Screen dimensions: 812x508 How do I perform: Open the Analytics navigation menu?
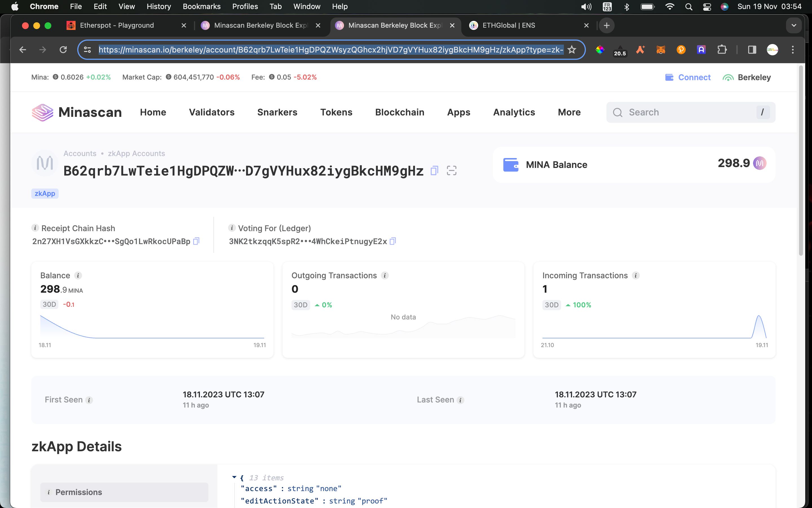point(514,112)
